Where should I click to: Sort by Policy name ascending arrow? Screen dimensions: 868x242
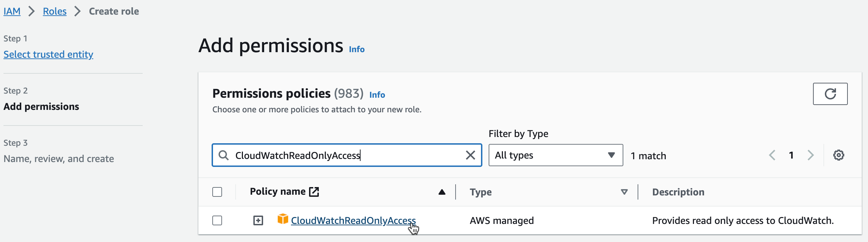click(x=442, y=192)
